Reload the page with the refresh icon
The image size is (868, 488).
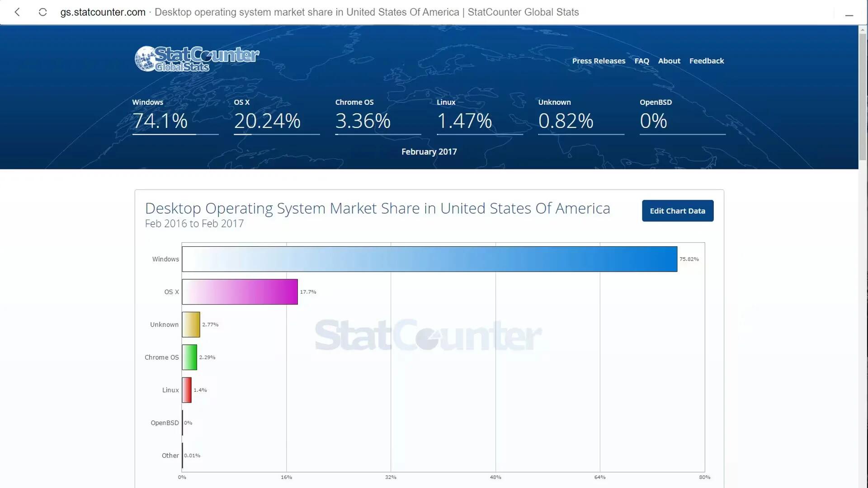click(x=42, y=12)
